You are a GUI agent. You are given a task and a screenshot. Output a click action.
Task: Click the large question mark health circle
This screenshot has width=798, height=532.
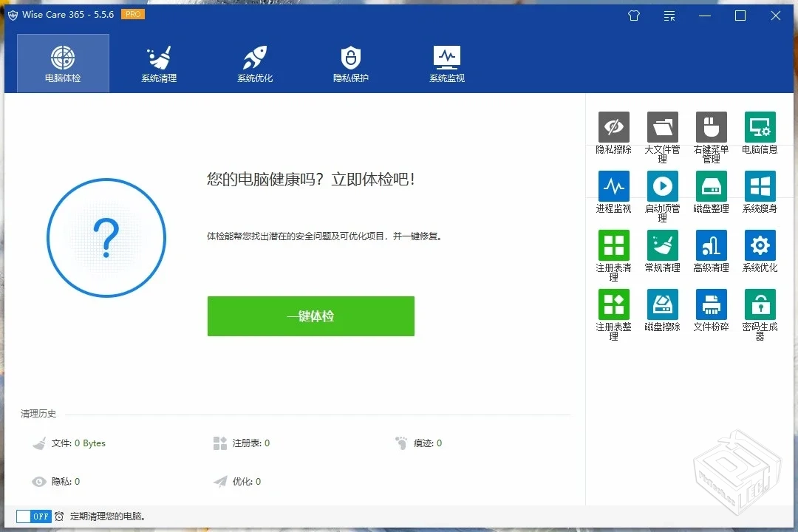pyautogui.click(x=106, y=238)
